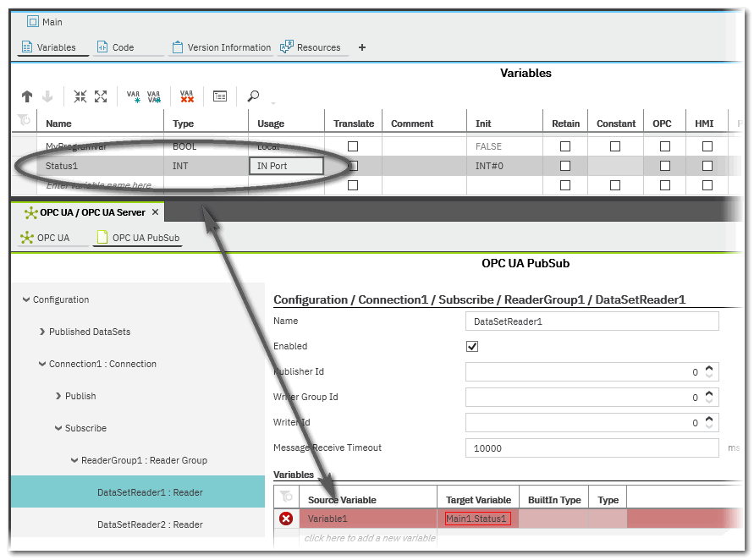Open the search magnifier tool
The width and height of the screenshot is (754, 560).
coord(253,96)
